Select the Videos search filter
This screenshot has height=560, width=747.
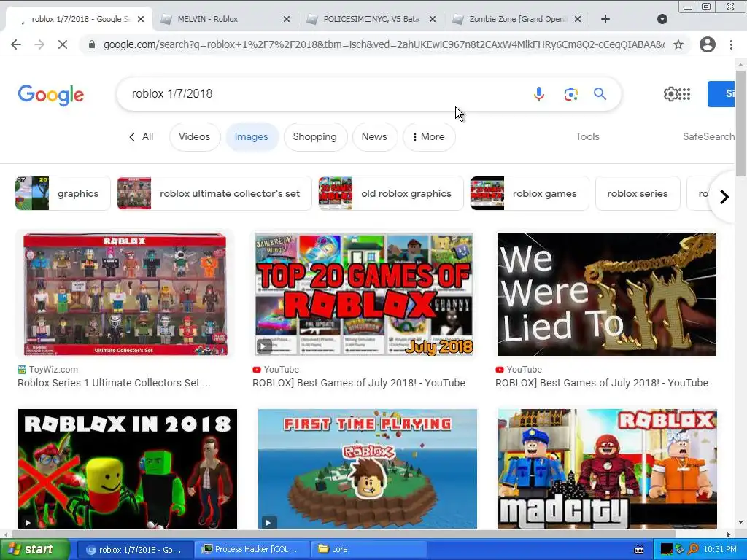194,136
